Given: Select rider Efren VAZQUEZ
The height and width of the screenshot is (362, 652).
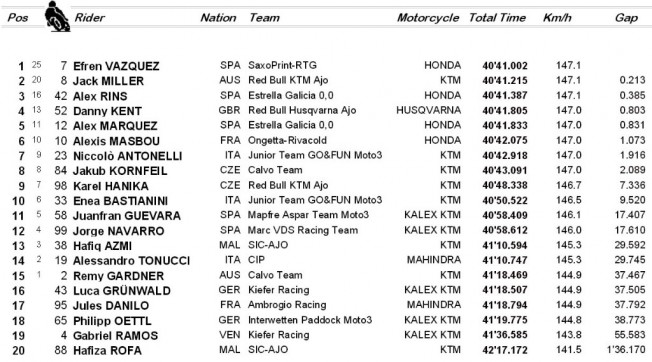Looking at the screenshot, I should coord(116,66).
